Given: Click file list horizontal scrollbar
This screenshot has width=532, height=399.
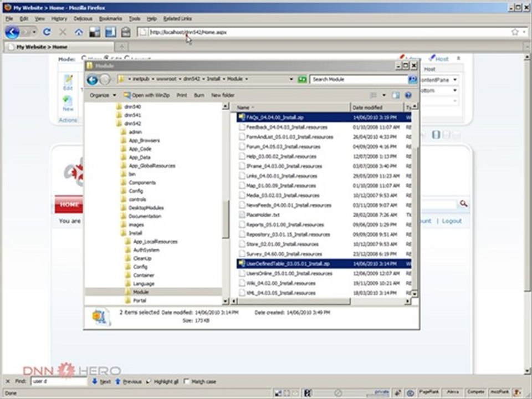Looking at the screenshot, I should 294,301.
